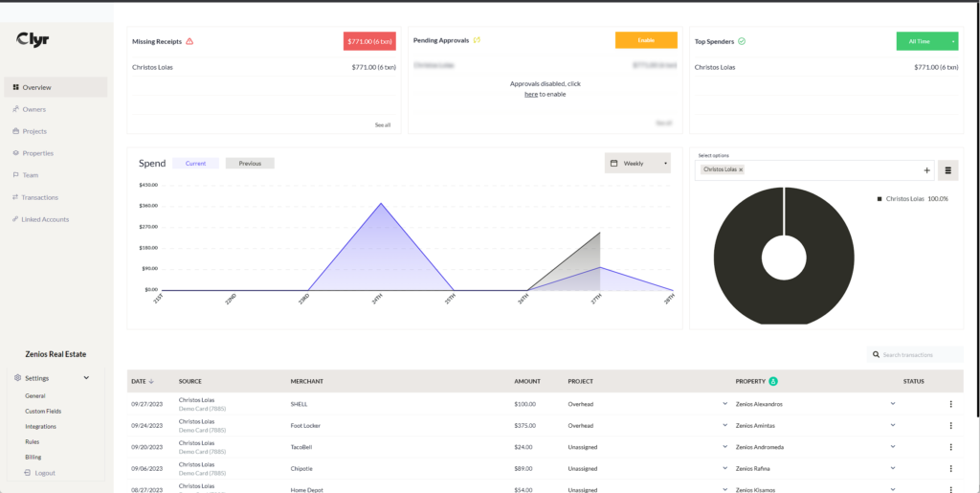Viewport: 980px width, 493px height.
Task: Click the plus icon in Select options
Action: coord(926,170)
